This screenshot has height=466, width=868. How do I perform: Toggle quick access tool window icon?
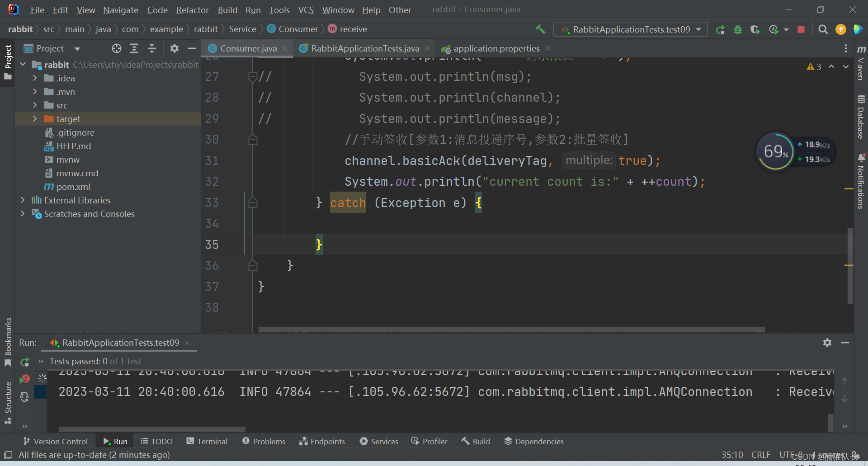coord(8,455)
